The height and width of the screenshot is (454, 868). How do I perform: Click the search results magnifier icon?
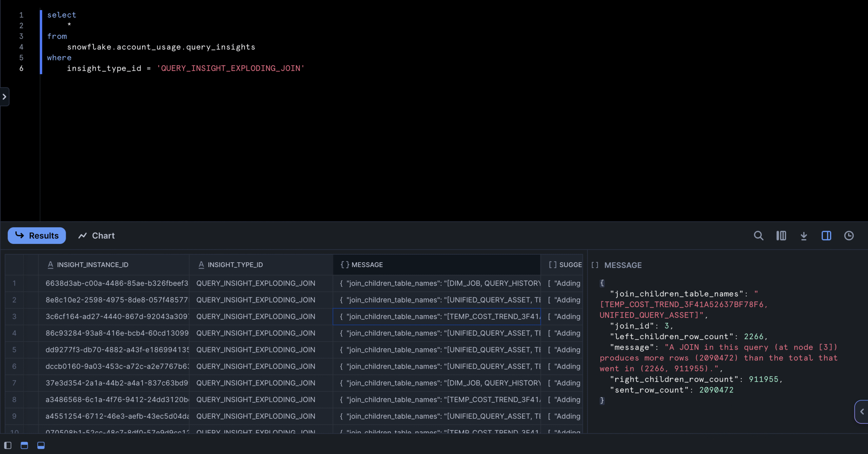[x=758, y=235]
